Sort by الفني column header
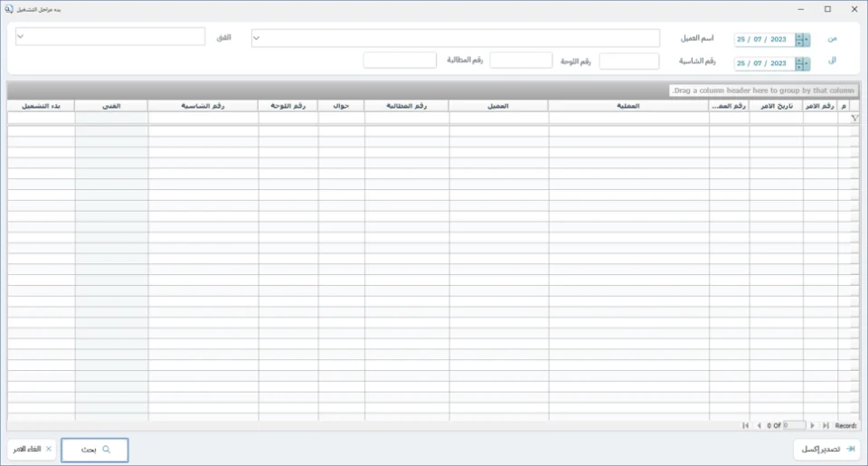 pos(111,106)
